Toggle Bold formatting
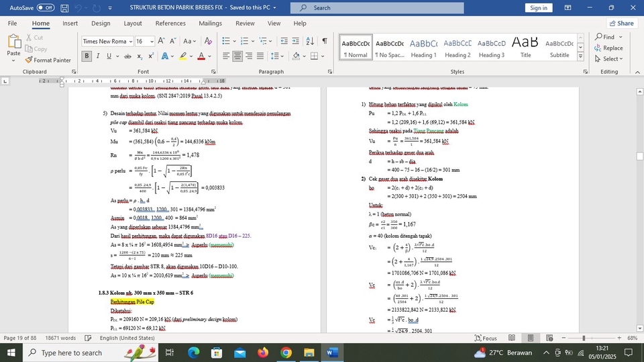 coord(87,56)
